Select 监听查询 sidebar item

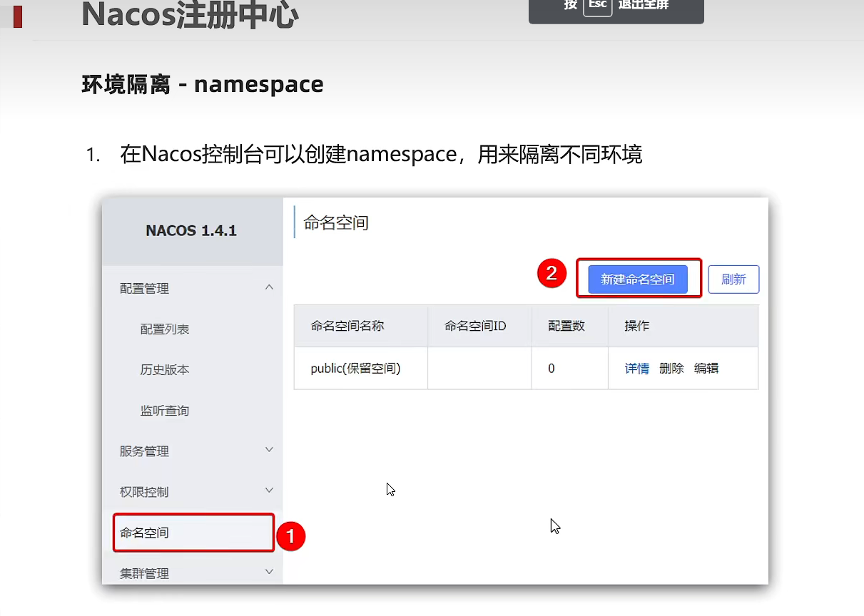[x=165, y=411]
